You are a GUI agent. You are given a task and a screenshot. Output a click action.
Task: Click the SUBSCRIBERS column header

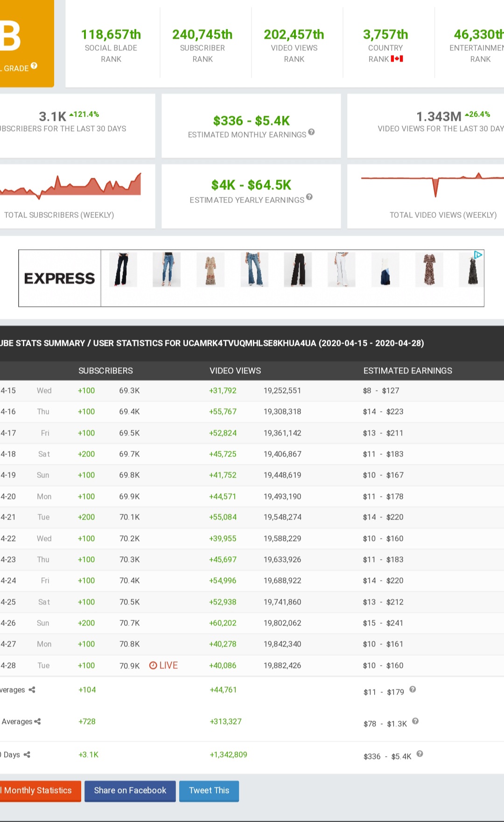(x=105, y=371)
